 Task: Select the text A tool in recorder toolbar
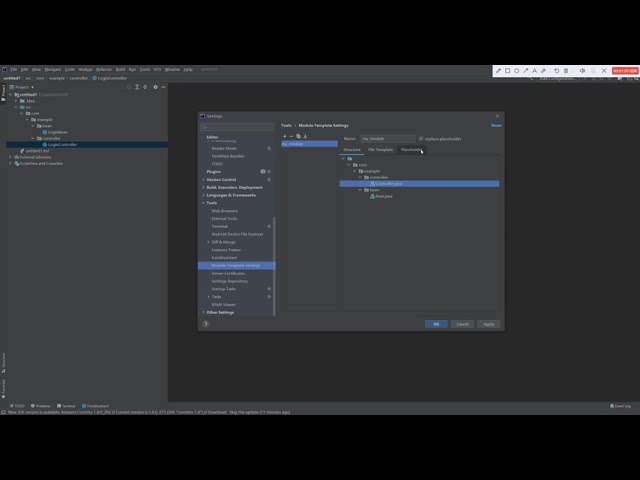pyautogui.click(x=534, y=71)
